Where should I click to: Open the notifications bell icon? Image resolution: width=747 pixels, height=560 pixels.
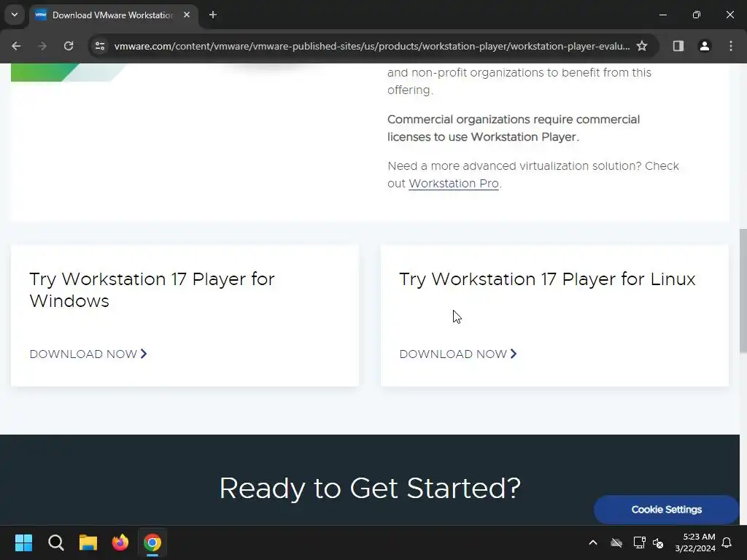pos(727,542)
